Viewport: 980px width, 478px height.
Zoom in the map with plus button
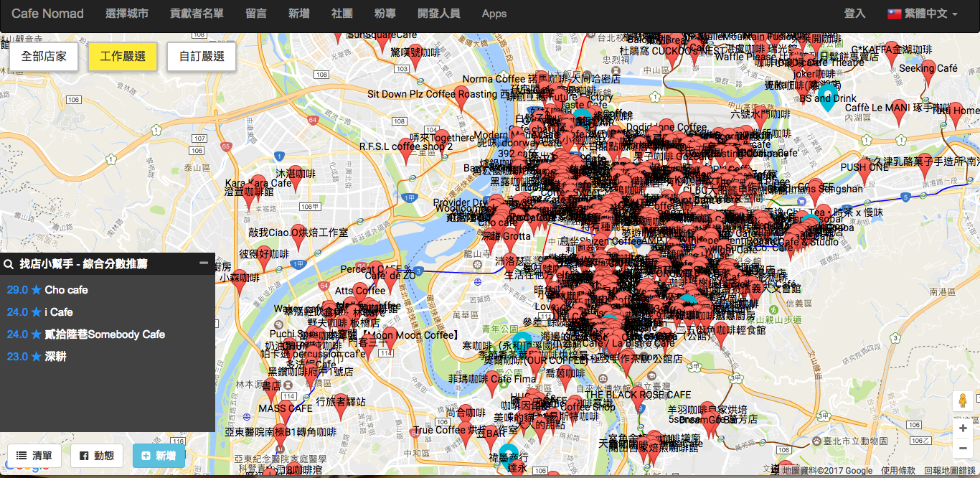(963, 428)
